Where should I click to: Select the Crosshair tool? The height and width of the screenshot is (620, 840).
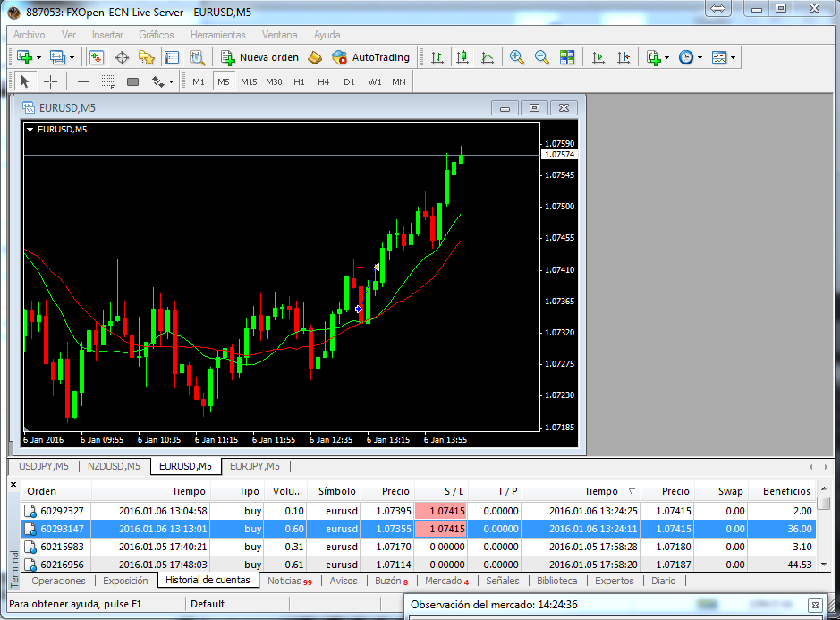pyautogui.click(x=50, y=82)
